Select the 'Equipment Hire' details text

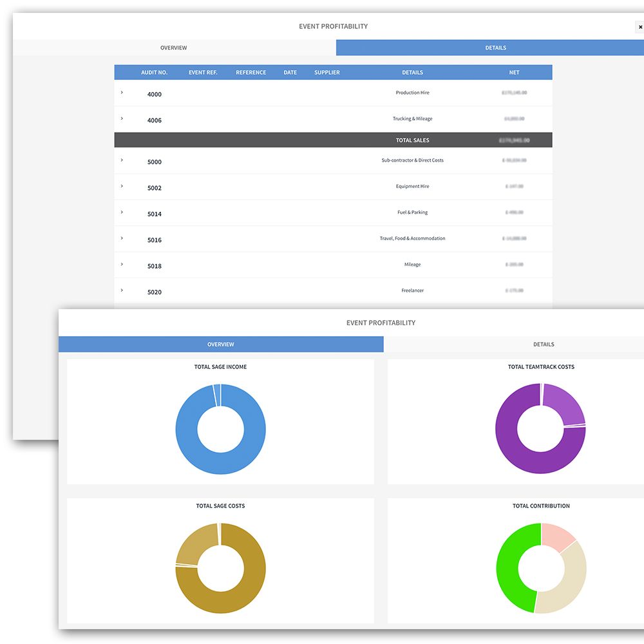pos(412,186)
